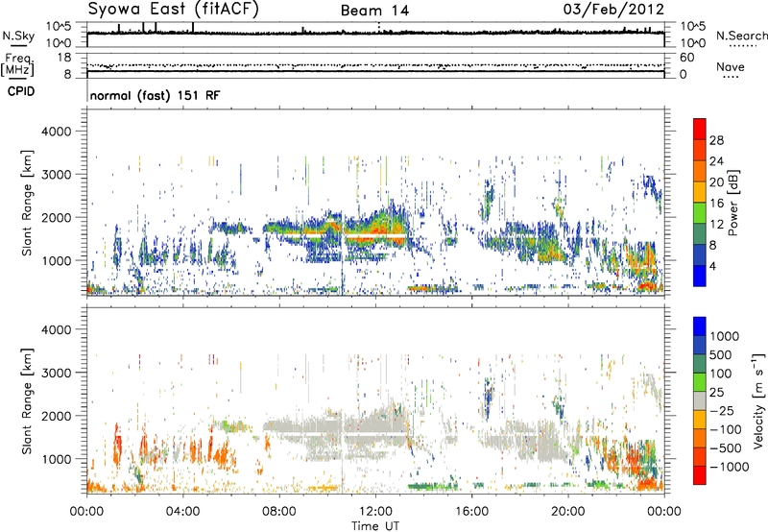Click the text 'normal (fast) 151 RF'
The width and height of the screenshot is (768, 532).
pos(156,95)
